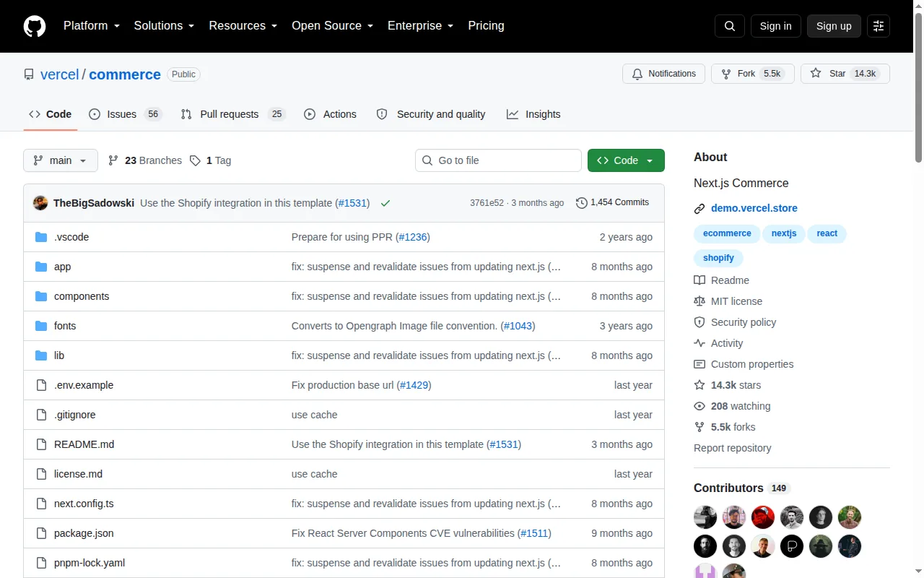Viewport: 924px width, 578px height.
Task: Open the Pull requests tab
Action: click(x=233, y=114)
